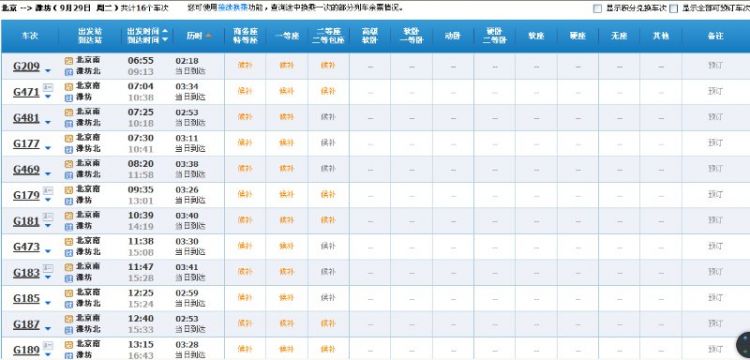Open the ID card icon beside G471
This screenshot has width=750, height=360.
[48, 87]
